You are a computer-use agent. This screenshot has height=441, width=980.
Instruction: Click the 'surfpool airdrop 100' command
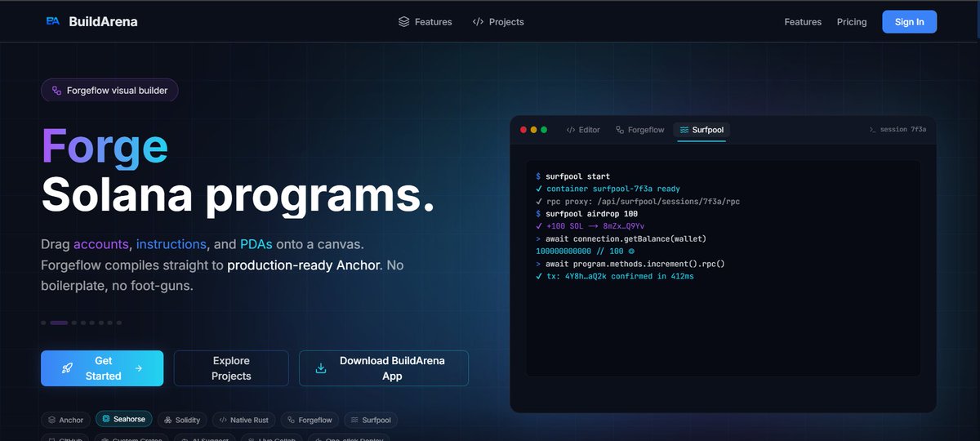coord(586,214)
